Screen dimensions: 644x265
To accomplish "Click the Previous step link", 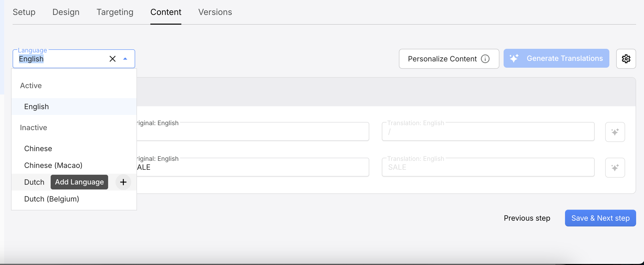I will pos(527,218).
